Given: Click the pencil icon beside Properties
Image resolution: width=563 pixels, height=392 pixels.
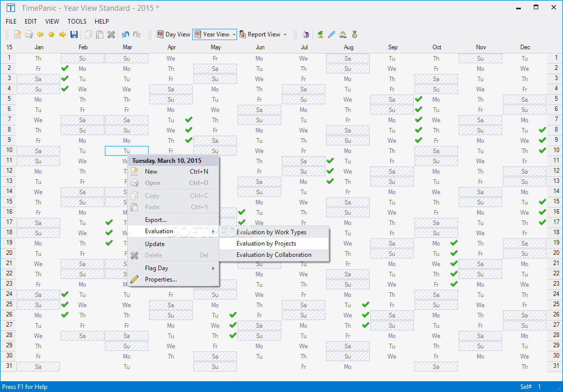Looking at the screenshot, I should 135,279.
